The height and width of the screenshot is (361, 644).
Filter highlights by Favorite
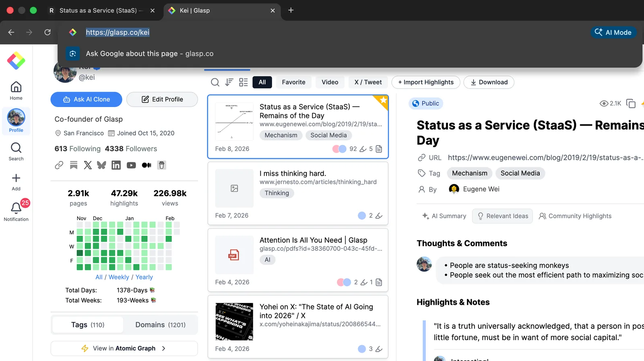point(293,82)
